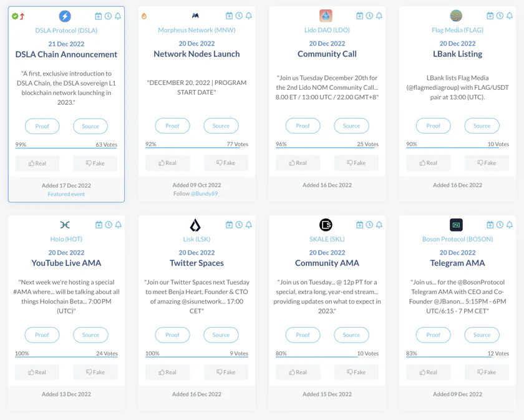Screen dimensions: 524x420
Task: Click the bell icon on Flag Media card
Action: click(x=509, y=16)
